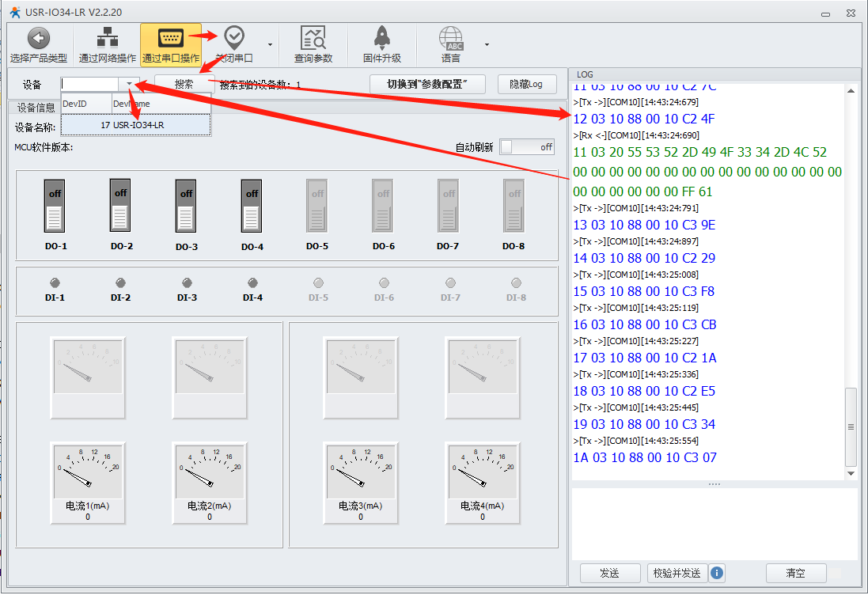Click the USR-IO34-LR app logo in title bar
The height and width of the screenshot is (595, 868).
(x=15, y=12)
